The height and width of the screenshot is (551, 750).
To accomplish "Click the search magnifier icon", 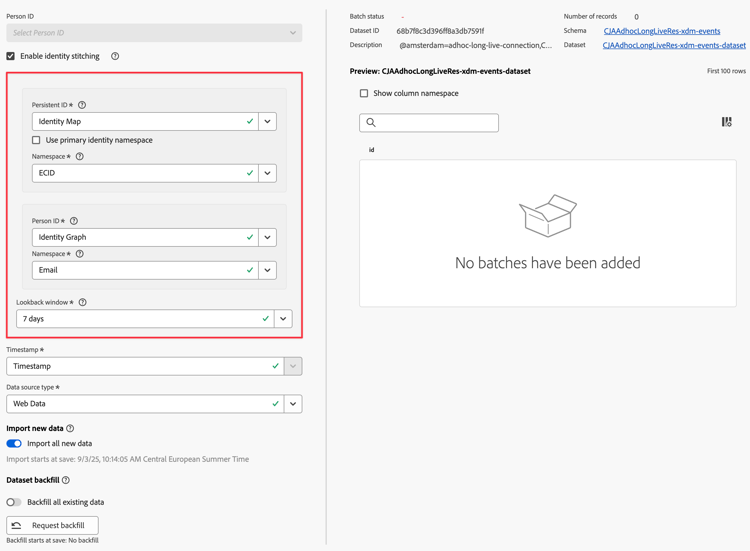I will (371, 122).
